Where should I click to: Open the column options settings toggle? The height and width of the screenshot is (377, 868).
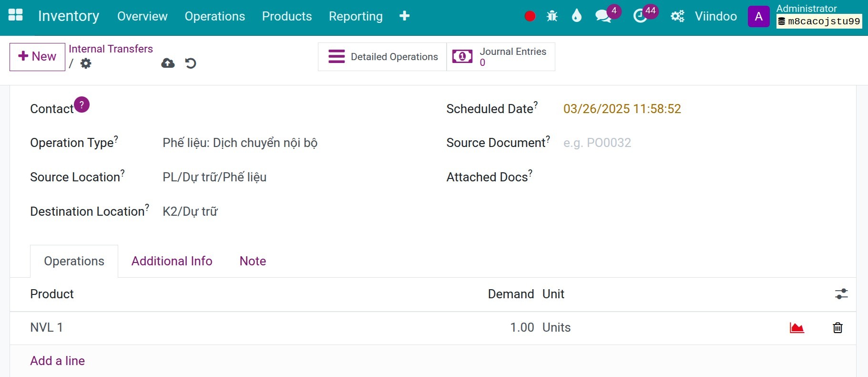(x=841, y=294)
